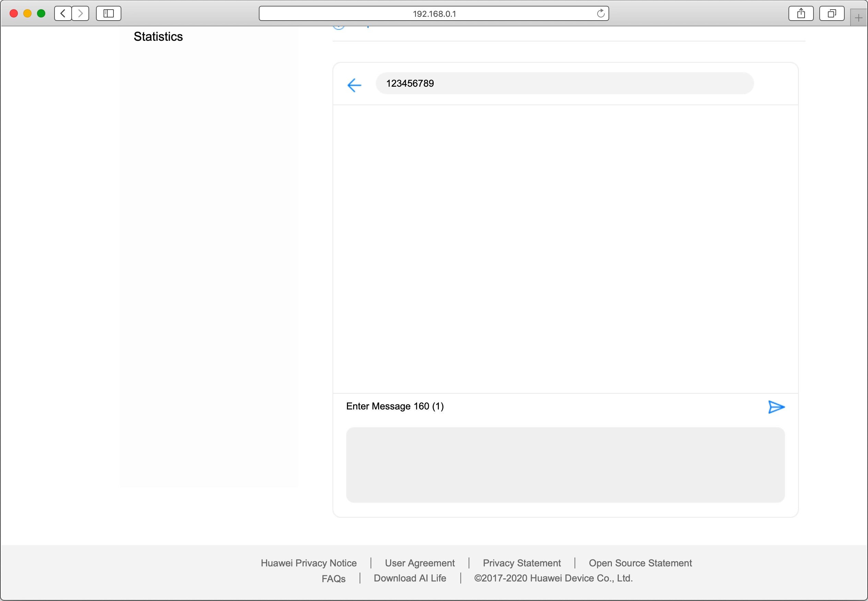868x601 pixels.
Task: Open the tab overview
Action: (x=832, y=13)
